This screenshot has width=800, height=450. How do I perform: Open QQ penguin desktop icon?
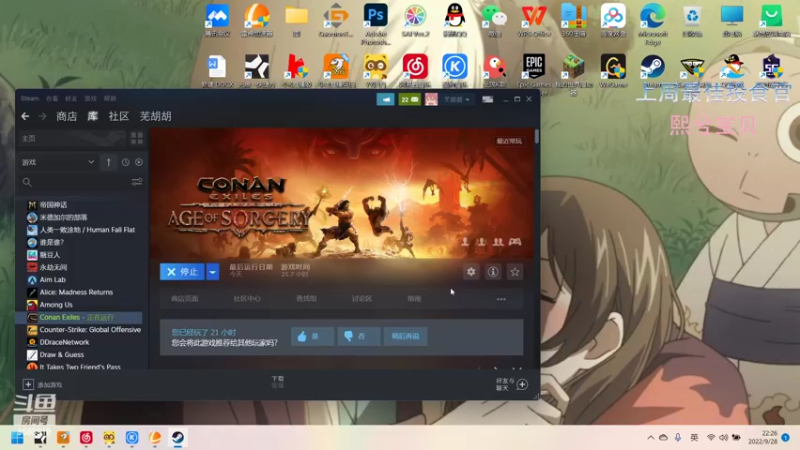[x=455, y=19]
